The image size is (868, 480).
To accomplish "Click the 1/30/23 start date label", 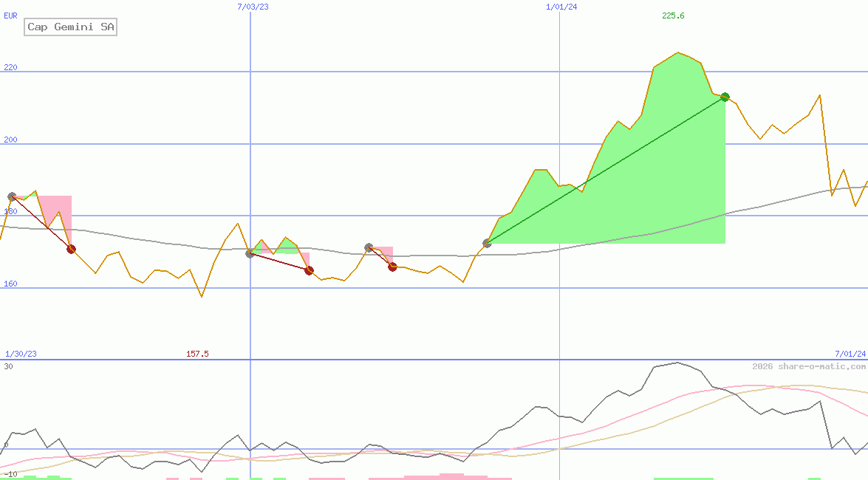I will pos(21,354).
